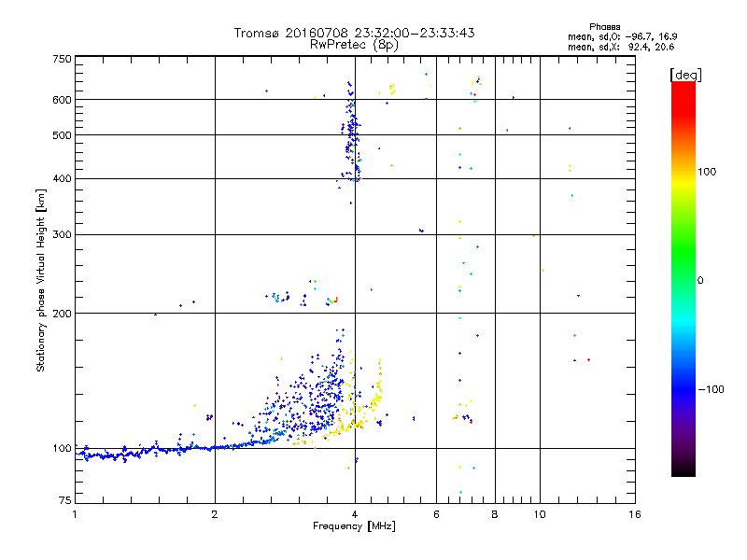Click the frequency axis "1" MHz tick label

coord(75,514)
